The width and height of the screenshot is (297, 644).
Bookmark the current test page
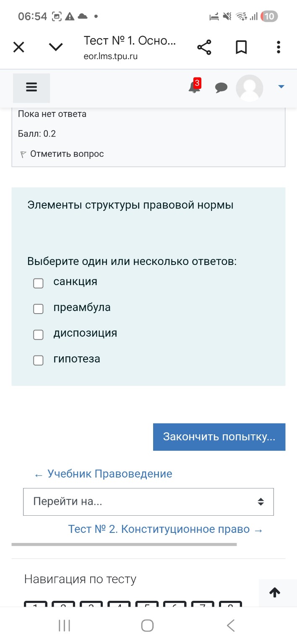click(x=241, y=47)
